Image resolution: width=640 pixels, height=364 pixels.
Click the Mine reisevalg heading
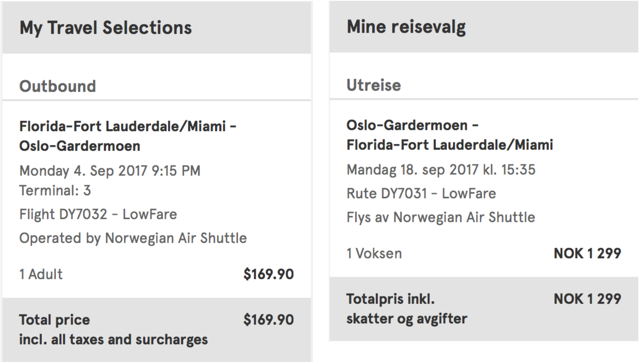pyautogui.click(x=406, y=27)
